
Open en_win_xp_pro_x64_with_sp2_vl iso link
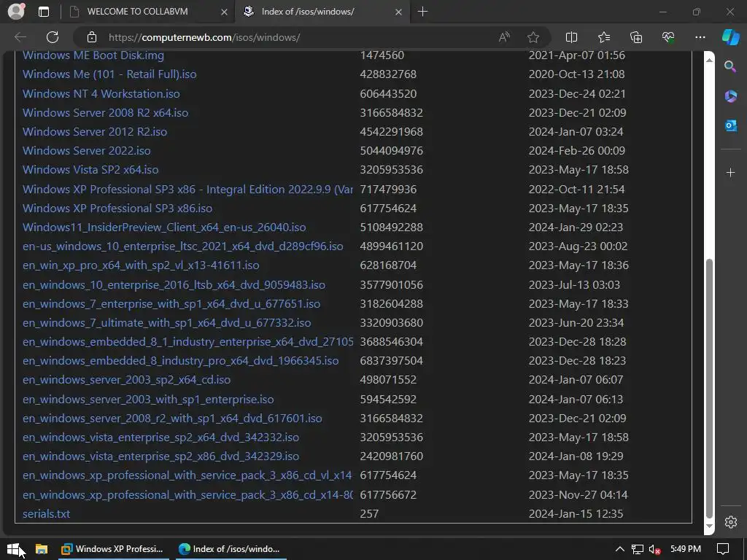pos(141,265)
